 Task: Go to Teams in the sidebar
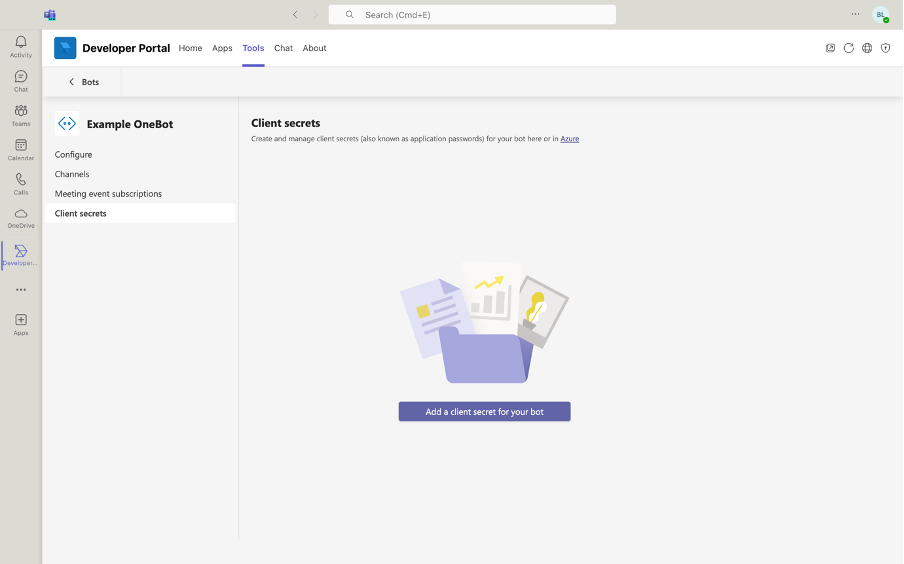[21, 115]
